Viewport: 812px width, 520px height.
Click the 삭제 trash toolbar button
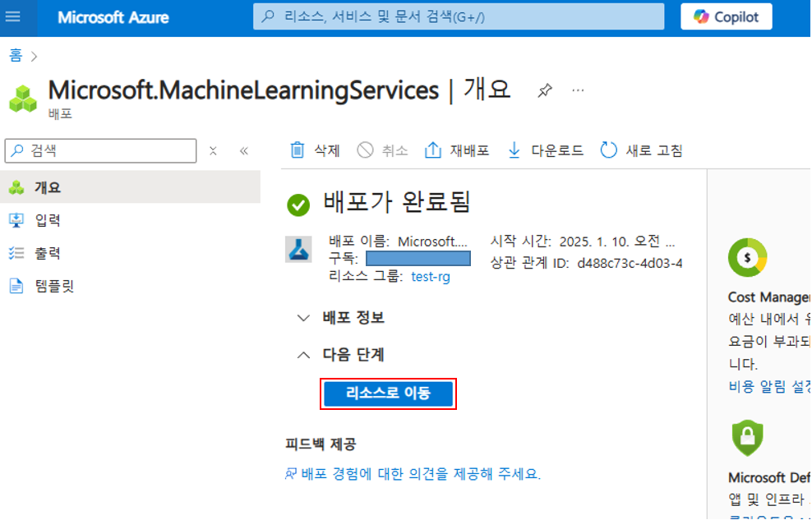314,150
